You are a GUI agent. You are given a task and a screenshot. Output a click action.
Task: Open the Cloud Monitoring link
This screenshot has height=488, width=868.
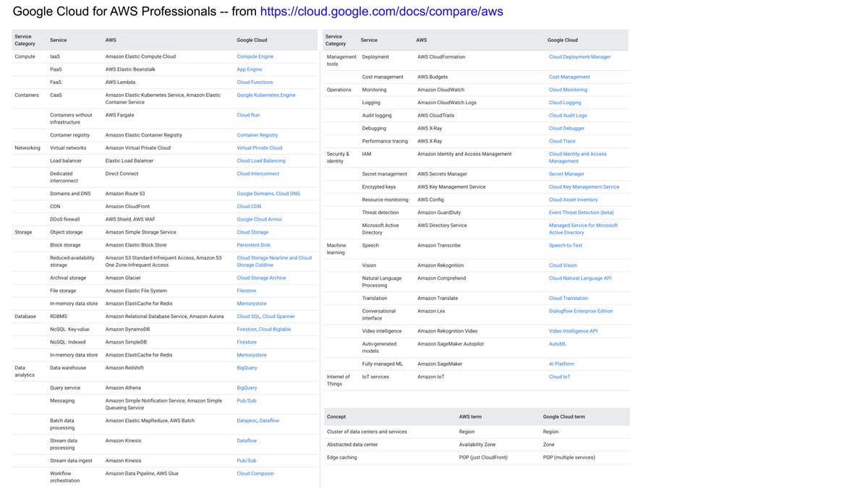click(x=568, y=90)
